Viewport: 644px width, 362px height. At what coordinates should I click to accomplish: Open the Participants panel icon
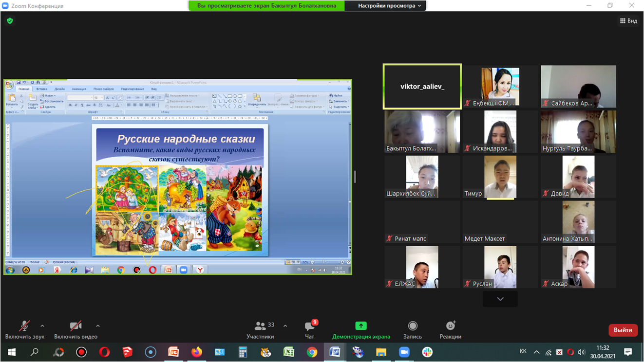[x=260, y=326]
